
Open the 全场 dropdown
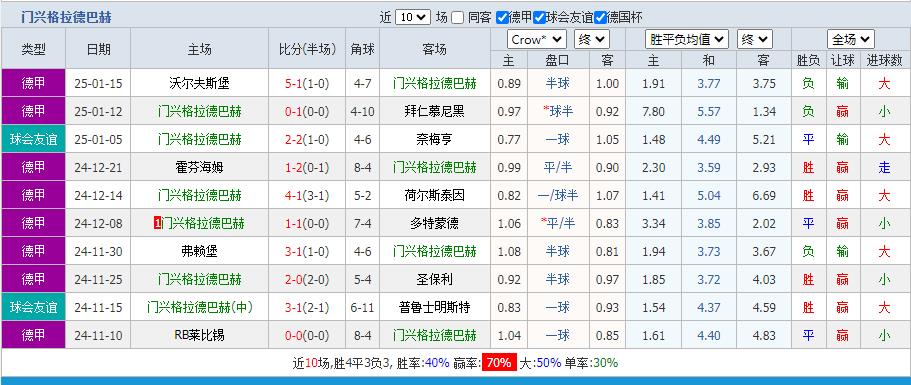[851, 39]
